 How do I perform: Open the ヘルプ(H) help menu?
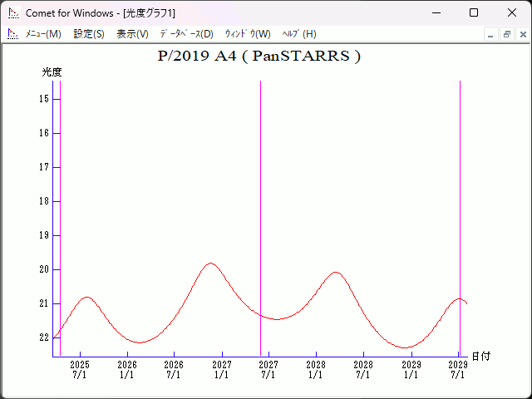point(299,34)
